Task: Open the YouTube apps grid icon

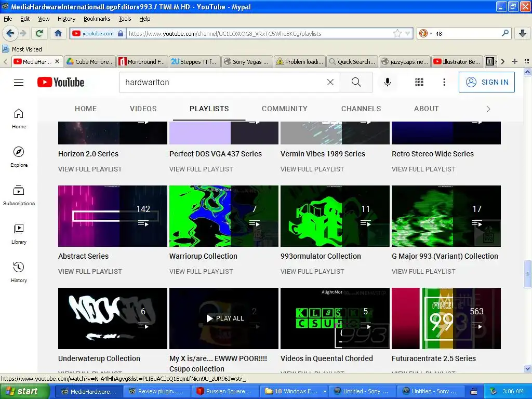Action: pos(419,82)
